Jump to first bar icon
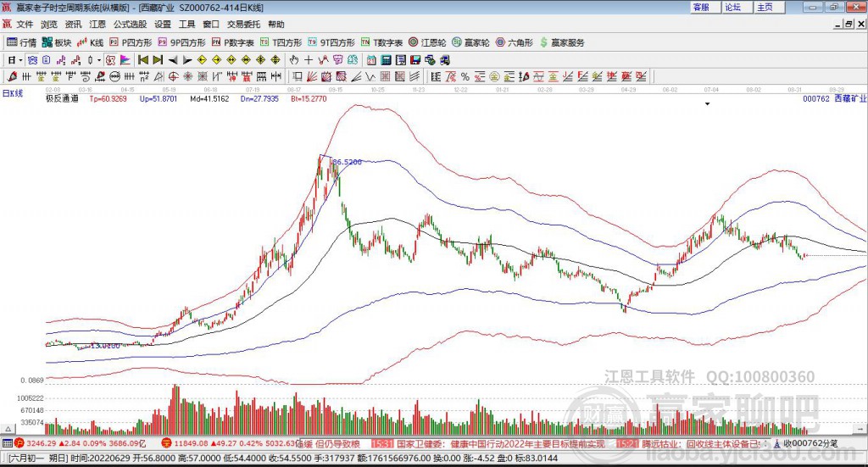The width and height of the screenshot is (868, 467). point(143,60)
